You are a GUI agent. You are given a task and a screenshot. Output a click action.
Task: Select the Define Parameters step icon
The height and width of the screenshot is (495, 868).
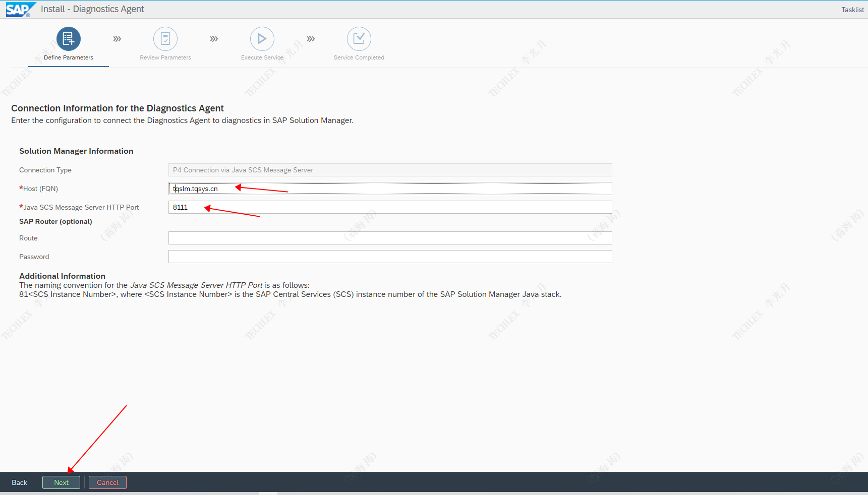coord(69,39)
